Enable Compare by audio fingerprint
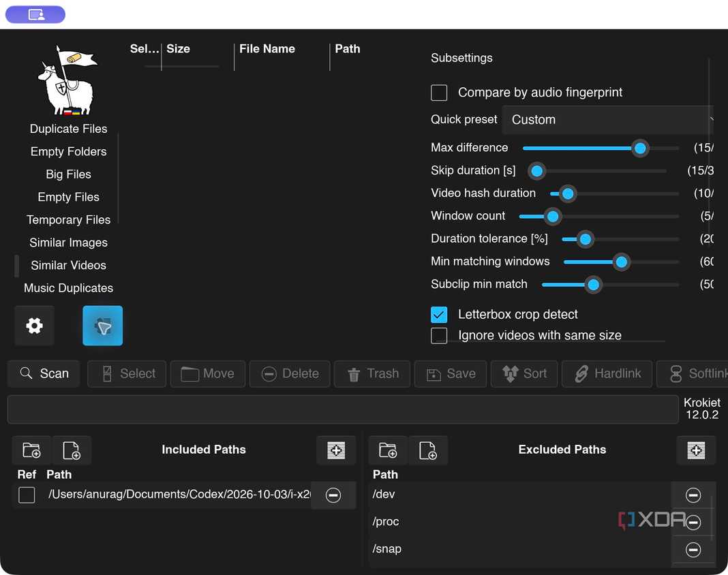 (x=439, y=93)
